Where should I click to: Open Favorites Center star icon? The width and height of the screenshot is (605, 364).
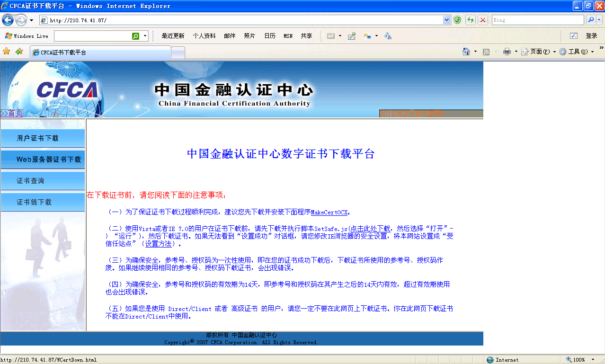click(x=7, y=52)
